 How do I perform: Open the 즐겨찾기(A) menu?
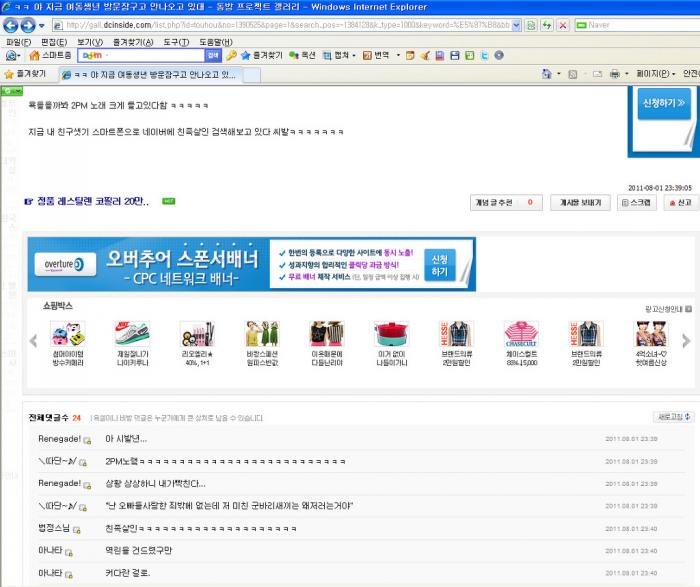tap(133, 42)
